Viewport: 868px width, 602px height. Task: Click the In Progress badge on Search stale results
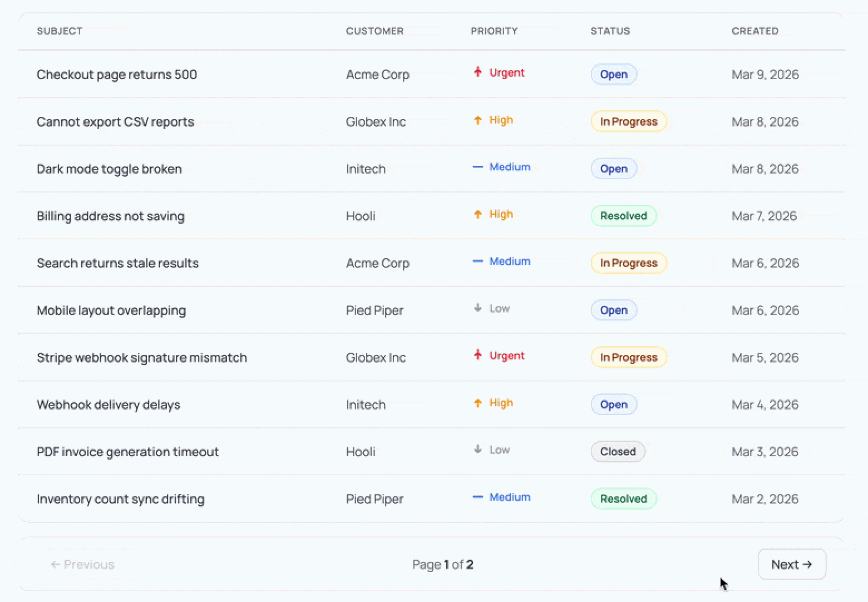pyautogui.click(x=628, y=263)
